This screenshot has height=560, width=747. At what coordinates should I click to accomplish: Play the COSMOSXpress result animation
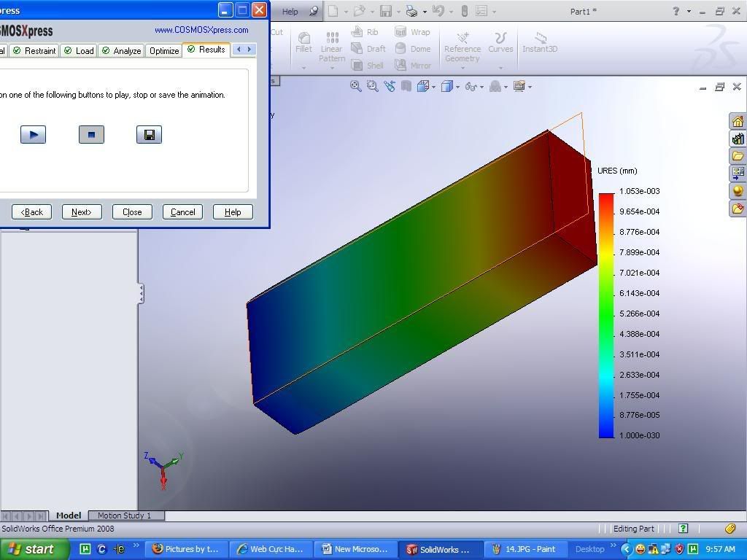click(33, 135)
